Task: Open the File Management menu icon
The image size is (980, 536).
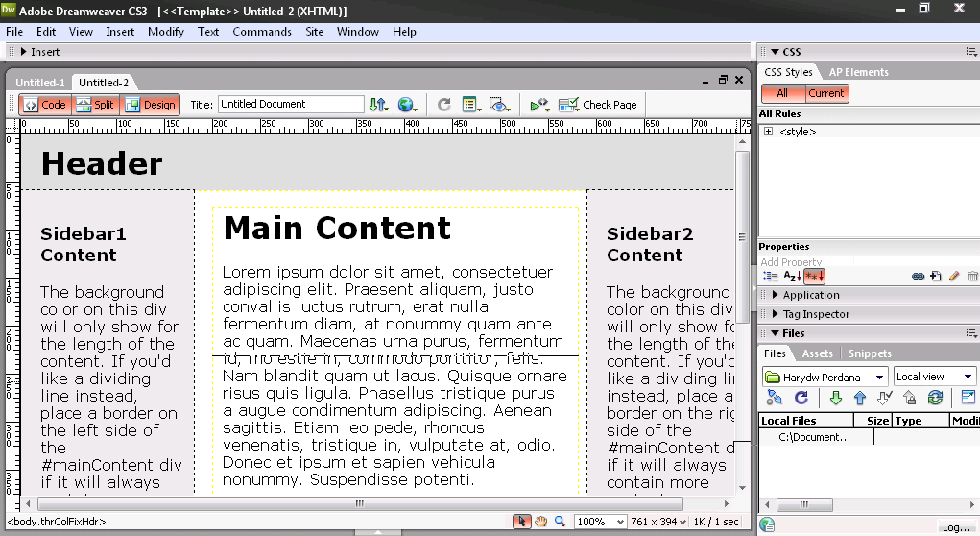Action: [378, 105]
